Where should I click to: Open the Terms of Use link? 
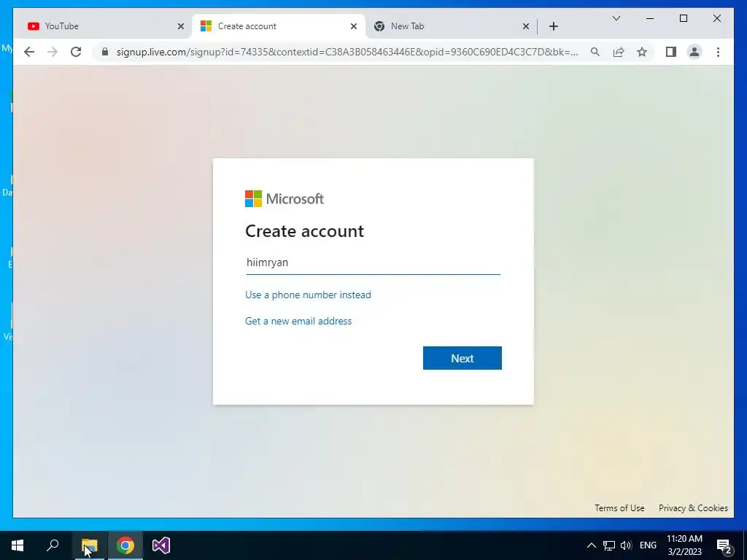pos(619,508)
